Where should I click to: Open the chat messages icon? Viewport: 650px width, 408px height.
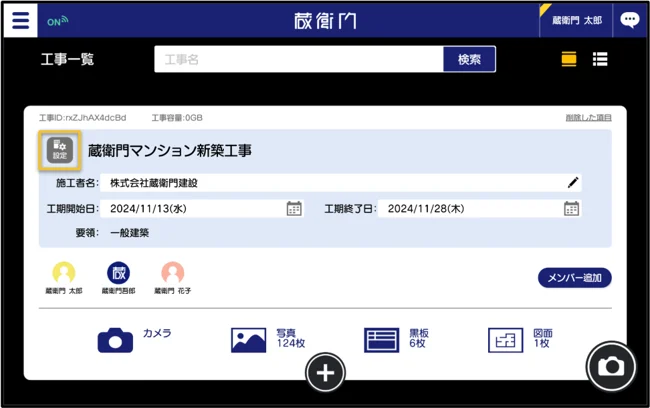(x=630, y=20)
